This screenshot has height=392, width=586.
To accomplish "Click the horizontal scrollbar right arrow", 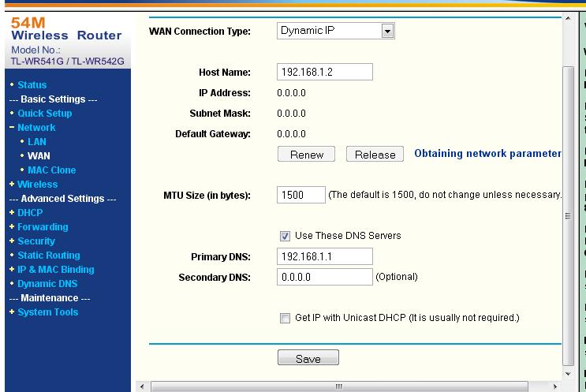I will [x=555, y=386].
